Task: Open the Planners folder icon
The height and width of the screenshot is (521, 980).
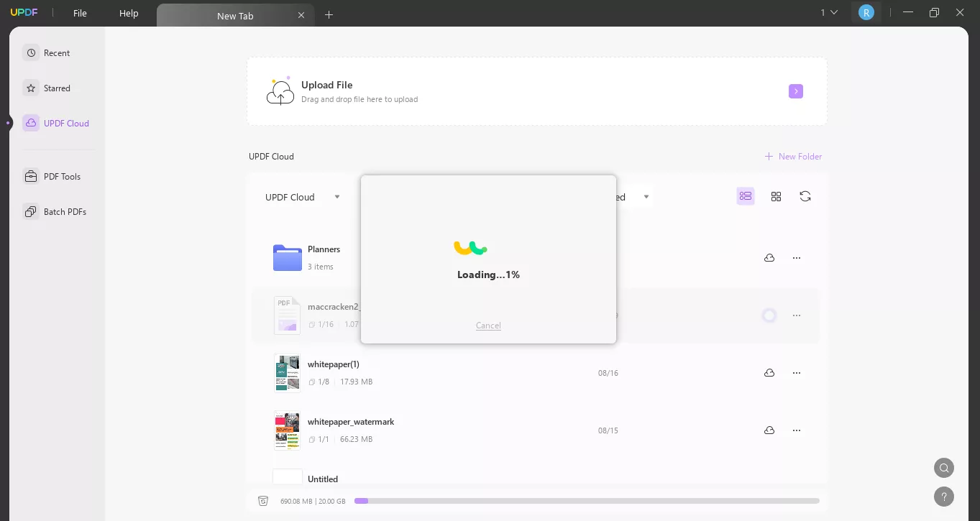Action: coord(288,258)
